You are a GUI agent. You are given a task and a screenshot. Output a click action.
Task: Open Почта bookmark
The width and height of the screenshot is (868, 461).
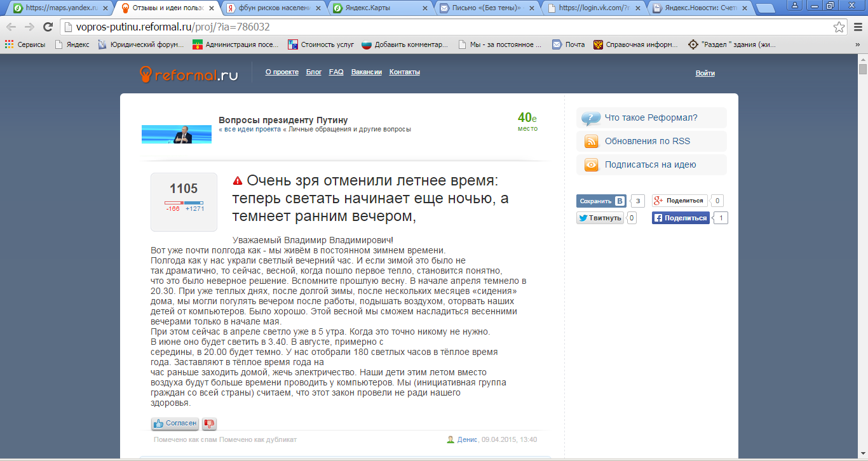pos(568,44)
